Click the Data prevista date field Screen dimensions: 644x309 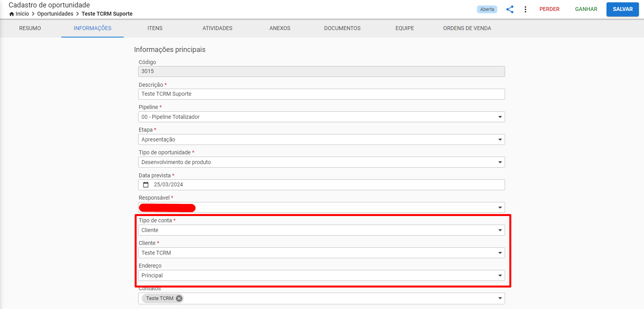click(322, 185)
